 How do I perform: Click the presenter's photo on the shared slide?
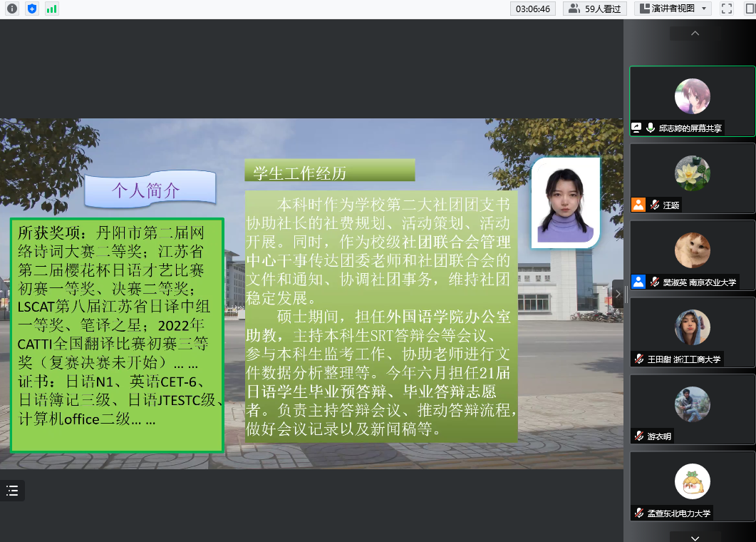pyautogui.click(x=566, y=203)
